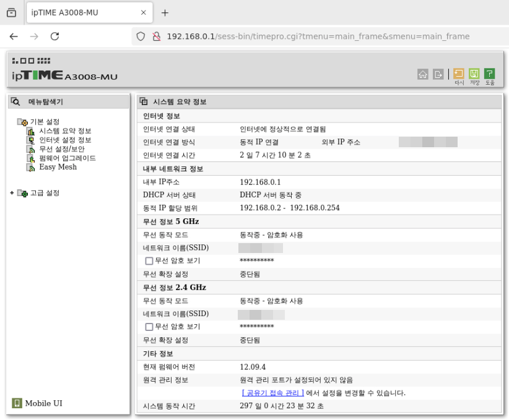Open the browser tab list dropdown button

click(11, 12)
